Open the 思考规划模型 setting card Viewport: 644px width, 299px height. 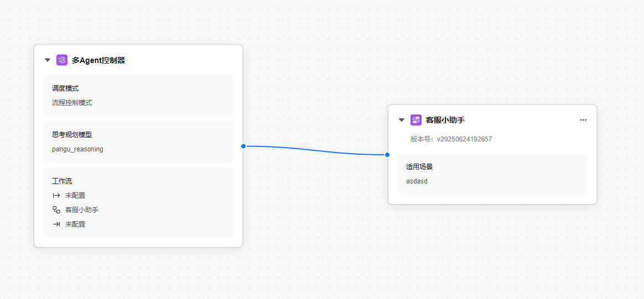point(138,141)
